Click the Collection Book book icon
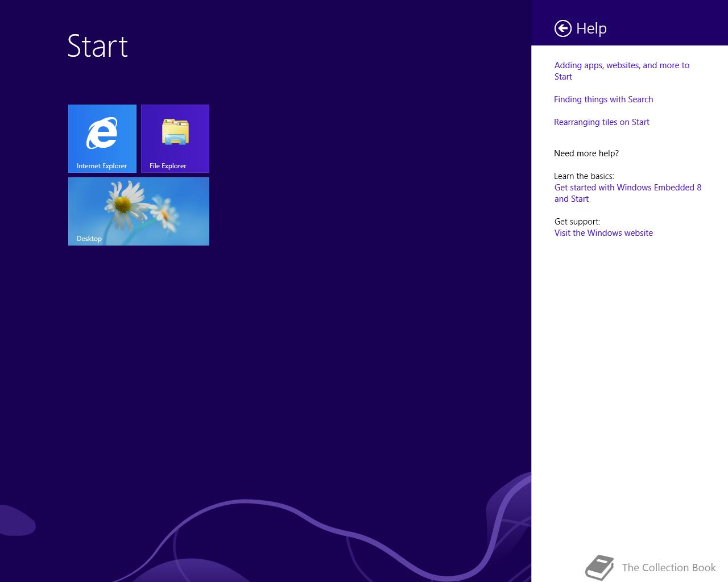Viewport: 728px width, 582px height. click(600, 567)
